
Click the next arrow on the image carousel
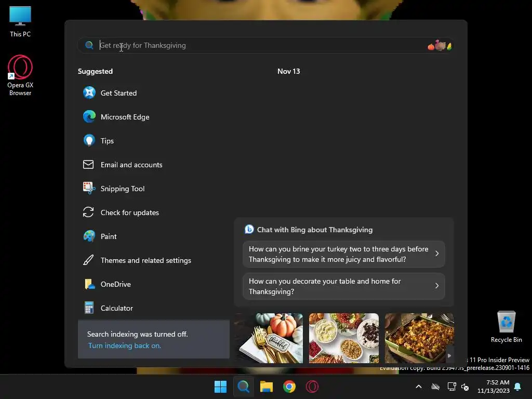[x=449, y=355]
